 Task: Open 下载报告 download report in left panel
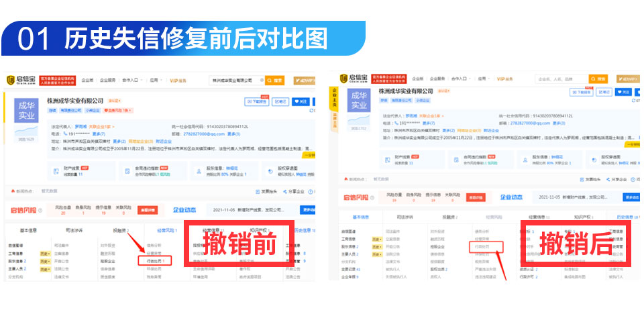point(257,101)
